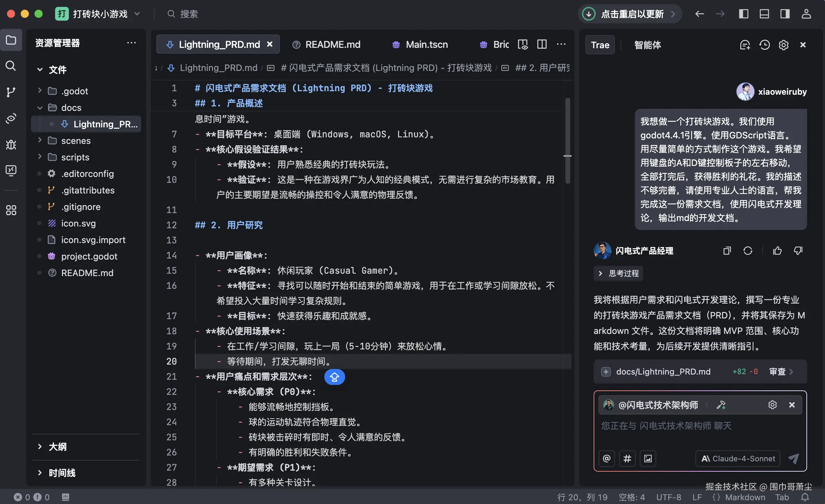Open the Claude-4-Sonnet model dropdown

pos(738,459)
